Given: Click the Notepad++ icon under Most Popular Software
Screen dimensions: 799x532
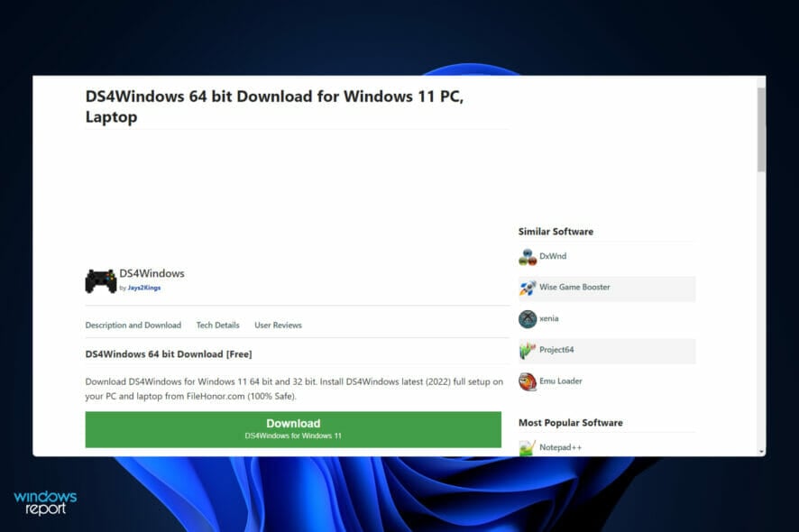Looking at the screenshot, I should [526, 445].
